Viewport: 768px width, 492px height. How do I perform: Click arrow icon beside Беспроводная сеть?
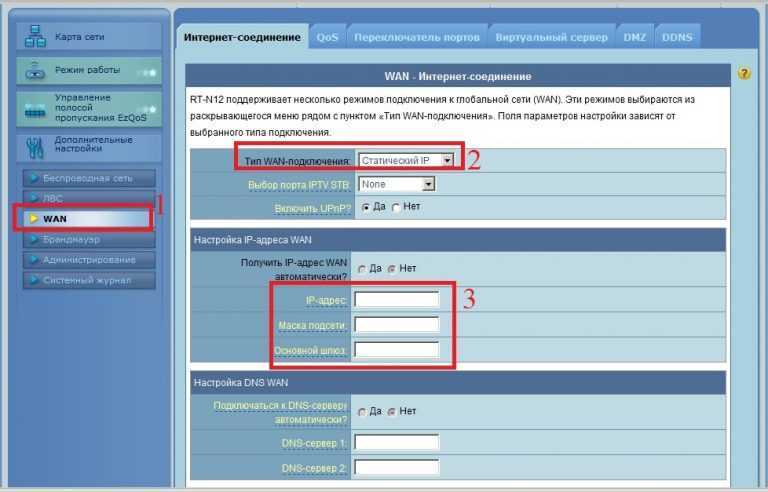34,178
